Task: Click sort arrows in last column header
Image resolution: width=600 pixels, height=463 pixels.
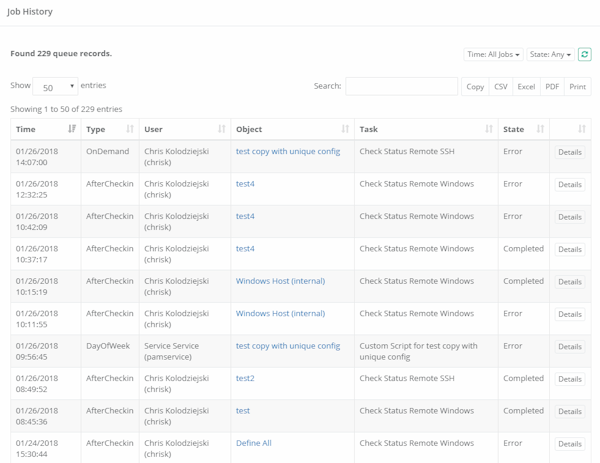Action: tap(581, 129)
